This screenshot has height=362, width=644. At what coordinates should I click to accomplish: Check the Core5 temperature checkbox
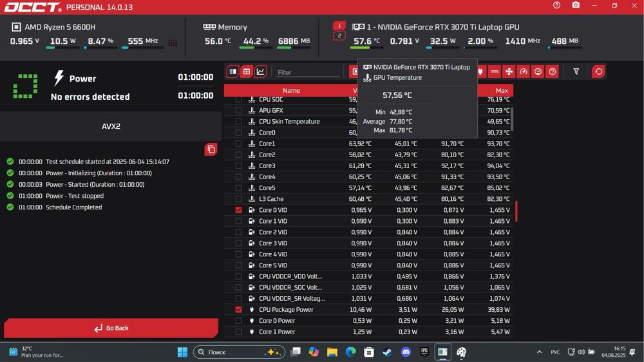point(239,188)
